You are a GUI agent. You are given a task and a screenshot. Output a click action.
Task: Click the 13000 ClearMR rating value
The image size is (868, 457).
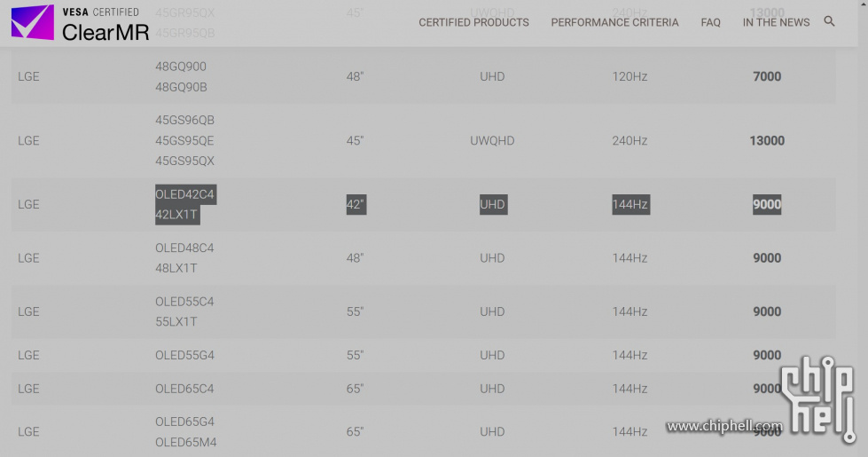point(767,141)
